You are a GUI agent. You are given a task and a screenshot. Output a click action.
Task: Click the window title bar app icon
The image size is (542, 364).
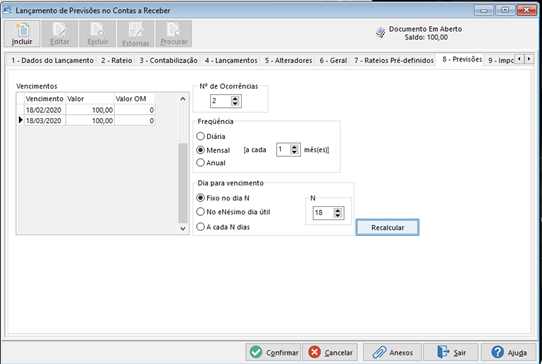pyautogui.click(x=7, y=10)
